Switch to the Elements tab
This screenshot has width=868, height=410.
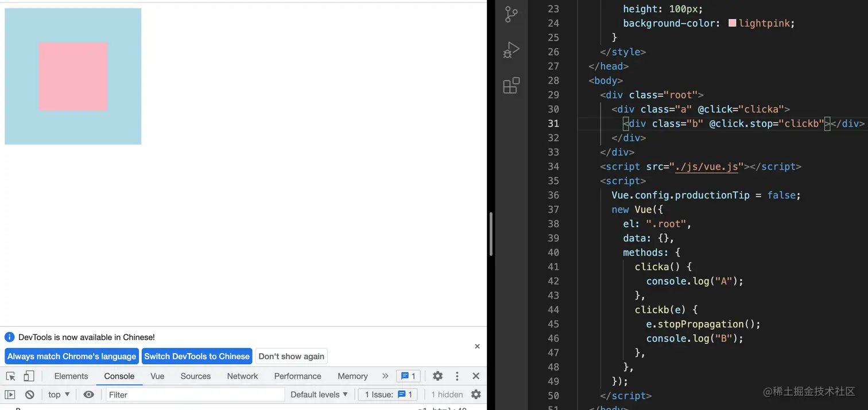(71, 376)
